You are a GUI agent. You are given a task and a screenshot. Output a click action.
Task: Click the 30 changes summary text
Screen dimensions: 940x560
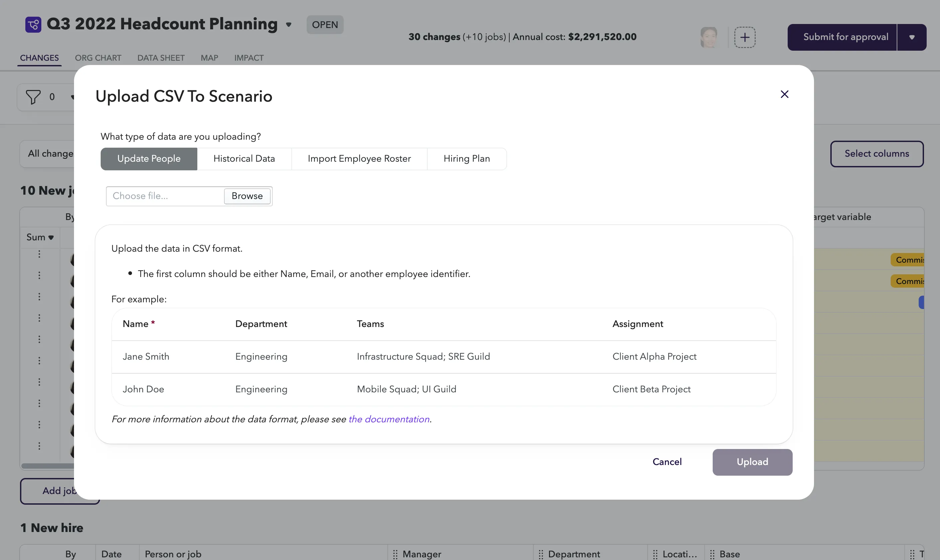pyautogui.click(x=434, y=37)
